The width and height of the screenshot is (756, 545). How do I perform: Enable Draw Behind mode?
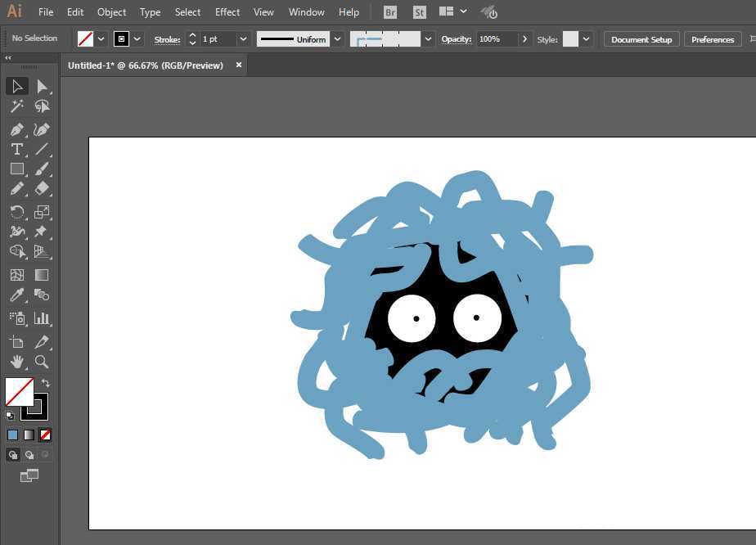(29, 454)
